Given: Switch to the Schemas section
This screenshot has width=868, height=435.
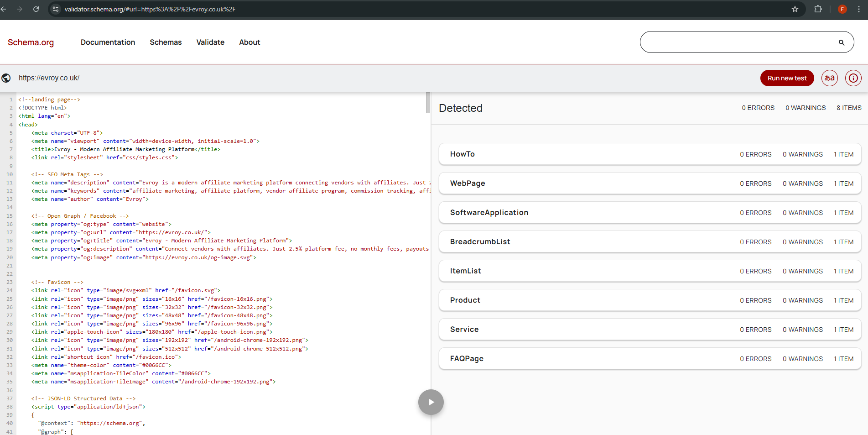Looking at the screenshot, I should click(166, 42).
